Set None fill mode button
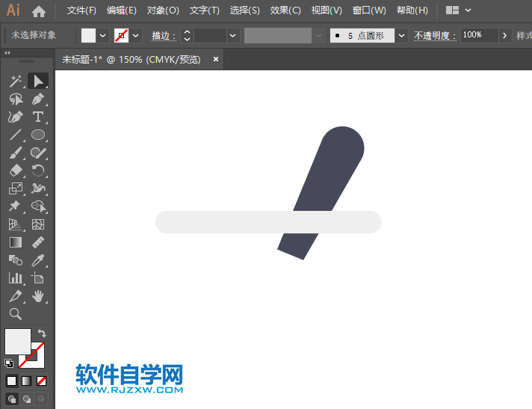 click(41, 381)
